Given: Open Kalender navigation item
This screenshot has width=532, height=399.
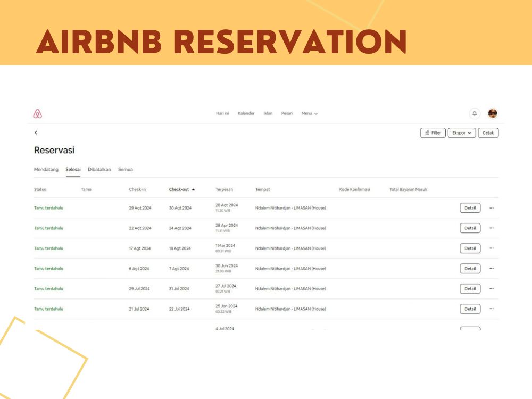Looking at the screenshot, I should [x=246, y=113].
